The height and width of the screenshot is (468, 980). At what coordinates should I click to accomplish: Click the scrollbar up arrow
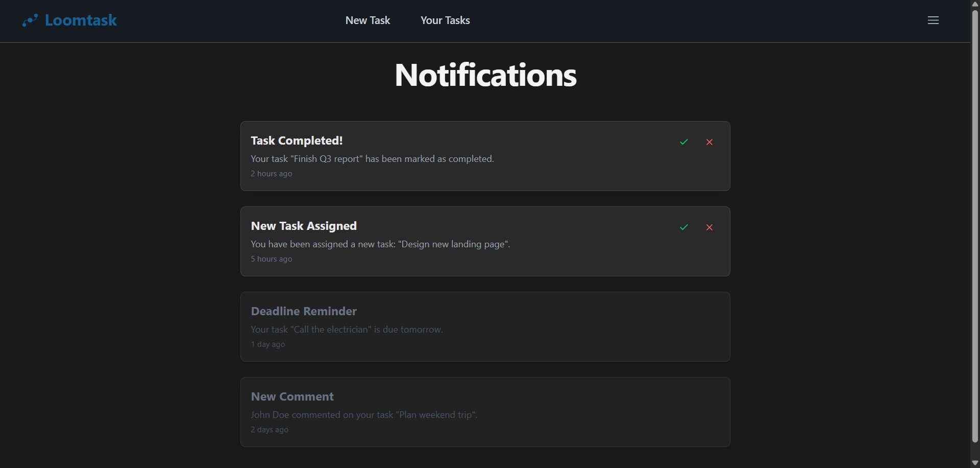(x=975, y=4)
